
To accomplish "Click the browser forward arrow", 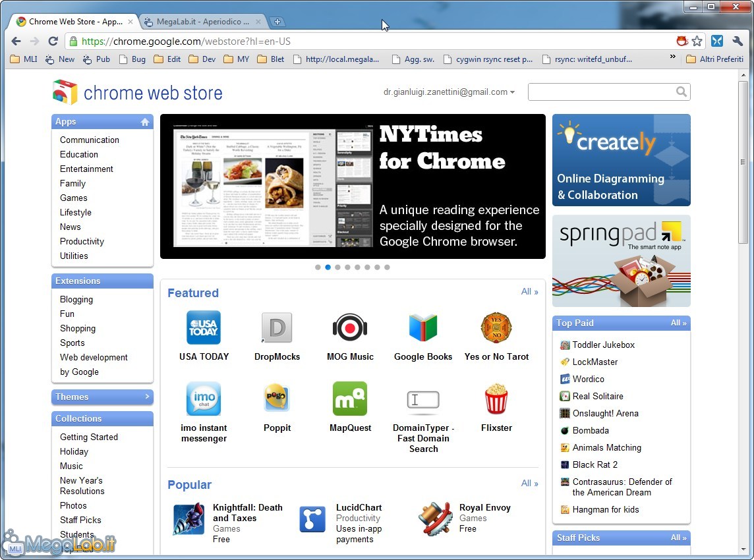I will pos(34,42).
